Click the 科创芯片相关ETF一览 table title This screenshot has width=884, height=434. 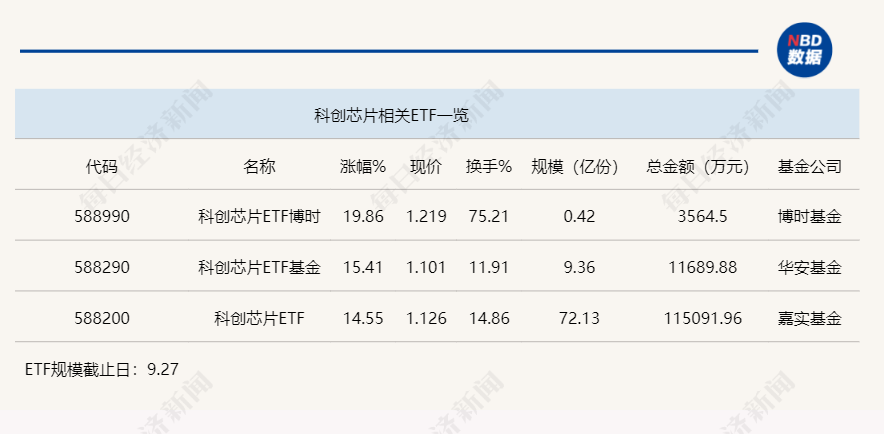[x=392, y=115]
